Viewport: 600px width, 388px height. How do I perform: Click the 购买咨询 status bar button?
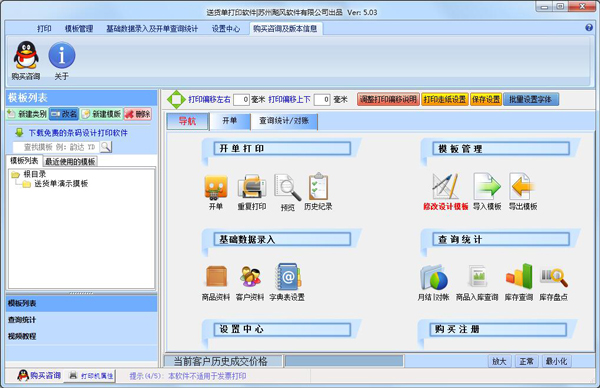coord(39,375)
